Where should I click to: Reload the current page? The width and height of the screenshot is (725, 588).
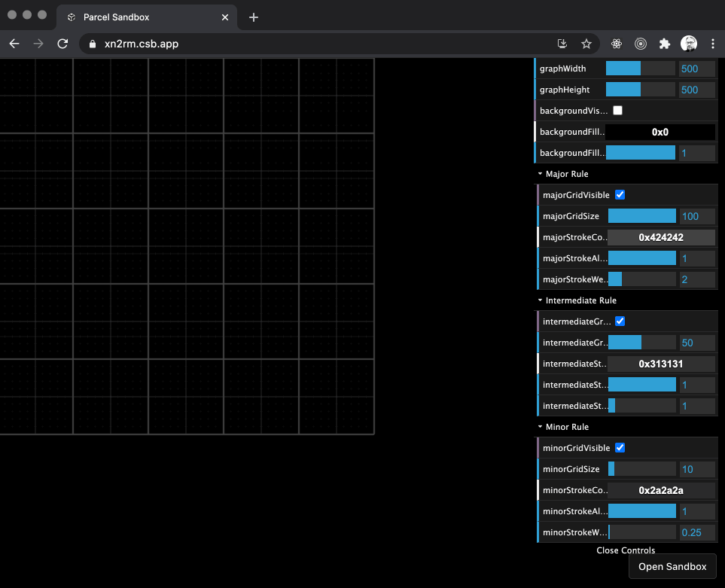[62, 44]
